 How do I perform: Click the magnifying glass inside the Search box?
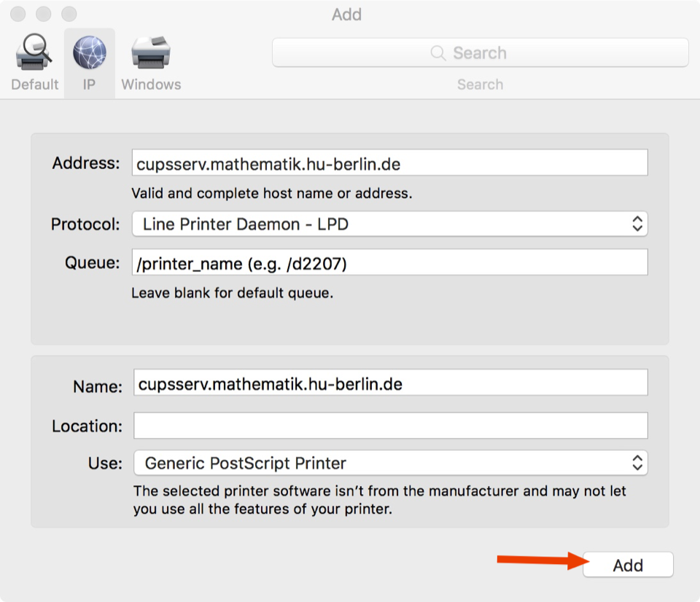point(437,52)
